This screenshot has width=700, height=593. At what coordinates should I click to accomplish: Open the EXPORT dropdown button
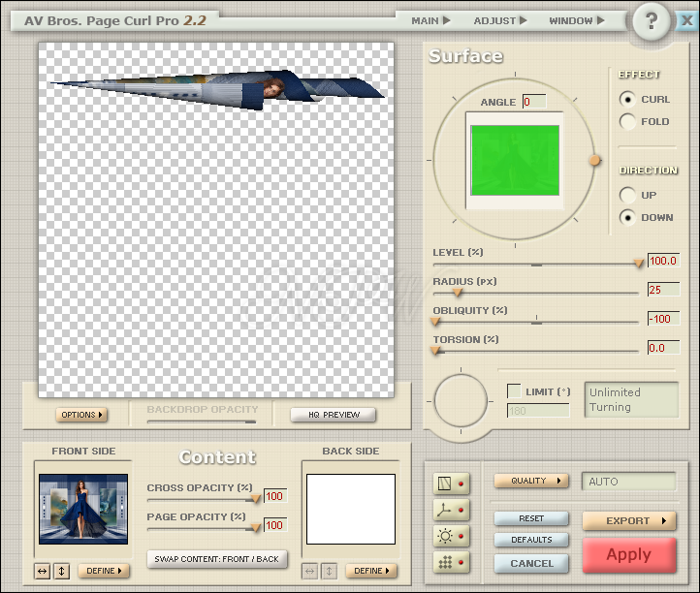[x=629, y=520]
